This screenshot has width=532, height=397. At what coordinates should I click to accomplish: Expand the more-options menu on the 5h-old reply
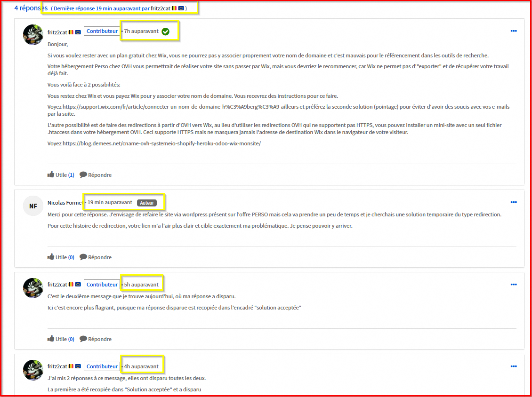click(x=513, y=285)
